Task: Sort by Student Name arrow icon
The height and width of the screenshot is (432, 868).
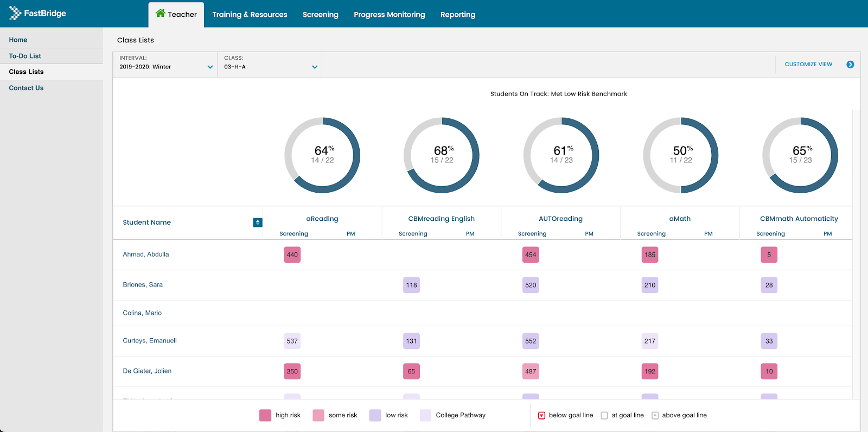Action: point(258,223)
